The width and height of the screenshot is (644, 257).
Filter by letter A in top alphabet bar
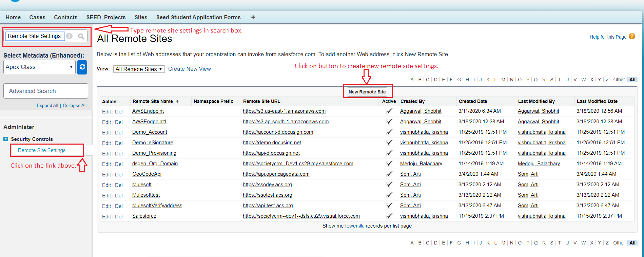[x=412, y=80]
